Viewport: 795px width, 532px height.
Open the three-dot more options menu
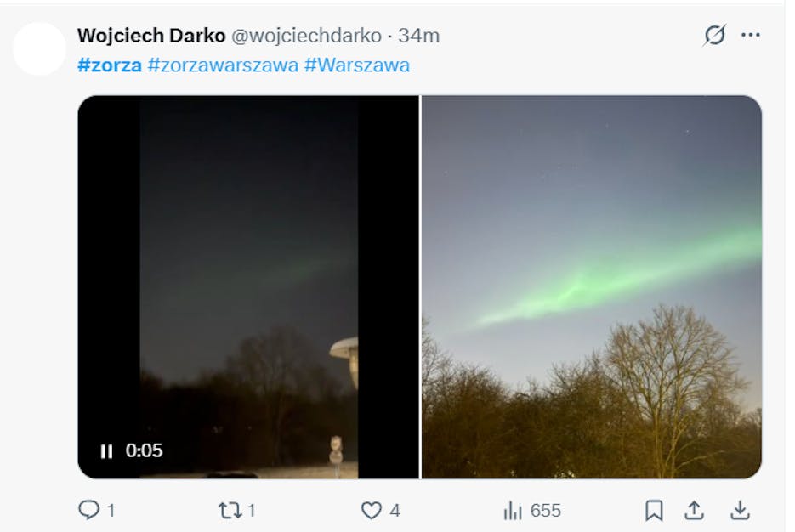coord(750,36)
